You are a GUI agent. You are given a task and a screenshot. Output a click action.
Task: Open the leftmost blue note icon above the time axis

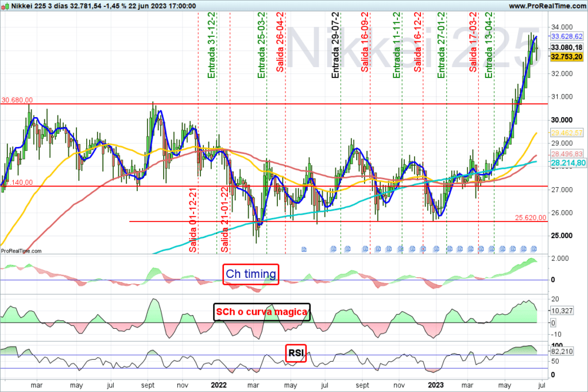(304, 249)
